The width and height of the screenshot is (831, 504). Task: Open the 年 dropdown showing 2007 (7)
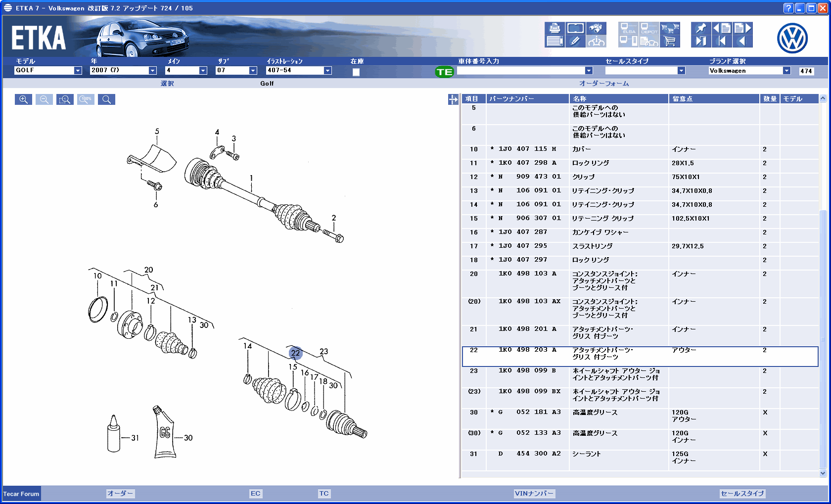coord(152,71)
